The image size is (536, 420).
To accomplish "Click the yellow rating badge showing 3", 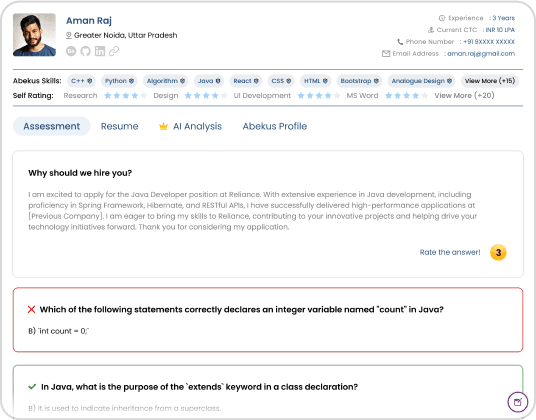I will pyautogui.click(x=498, y=253).
